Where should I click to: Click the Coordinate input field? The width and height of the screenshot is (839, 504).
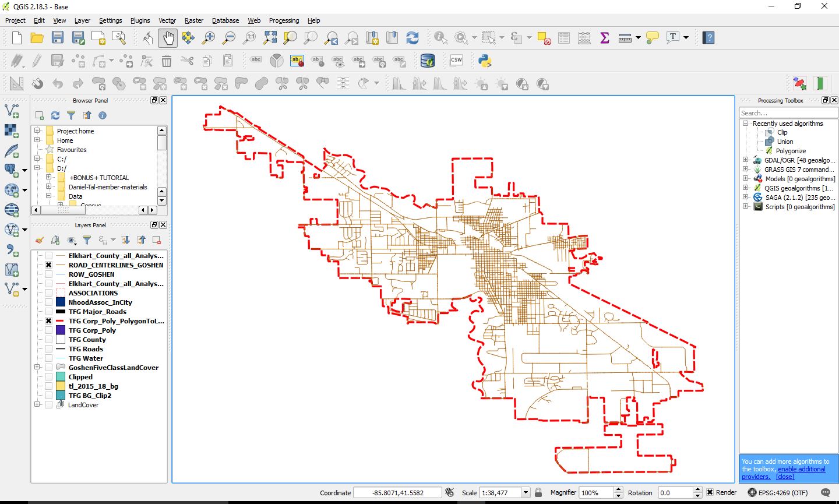397,492
